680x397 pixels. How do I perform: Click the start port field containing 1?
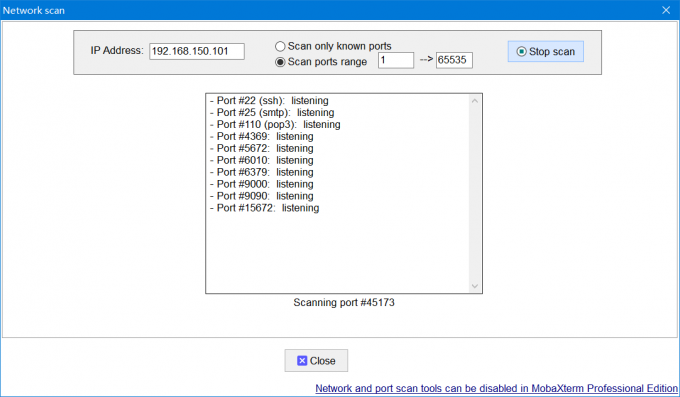point(396,60)
